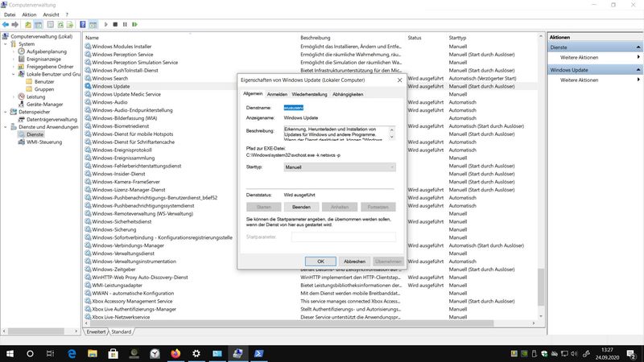Collapse Dienste und Anwendungen node
This screenshot has height=362, width=644.
(x=6, y=127)
